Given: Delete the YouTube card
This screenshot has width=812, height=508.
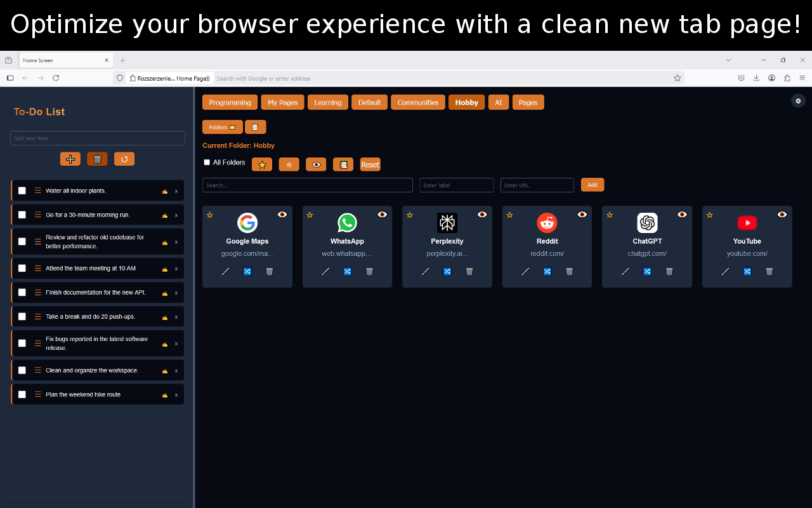Looking at the screenshot, I should click(x=769, y=271).
